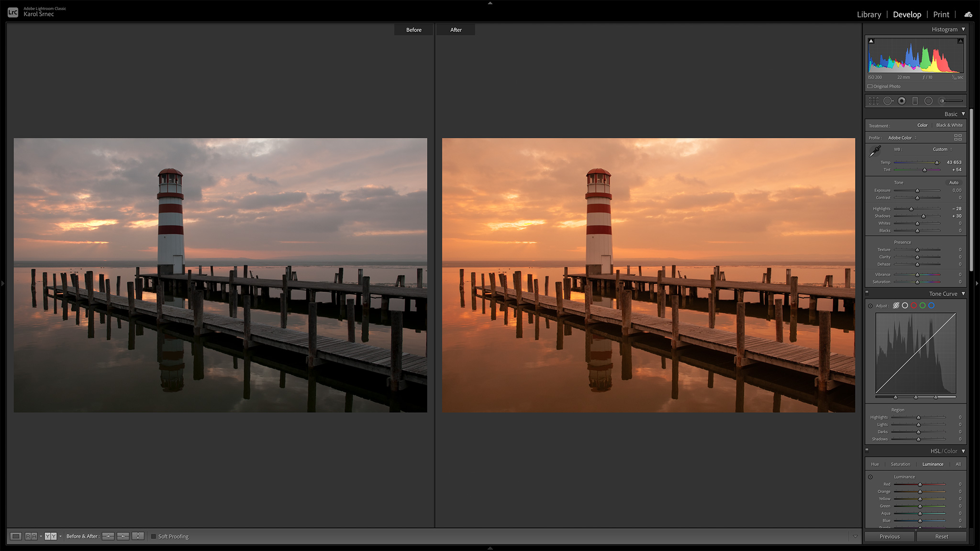Click the After preview photo
This screenshot has width=980, height=551.
(x=648, y=275)
